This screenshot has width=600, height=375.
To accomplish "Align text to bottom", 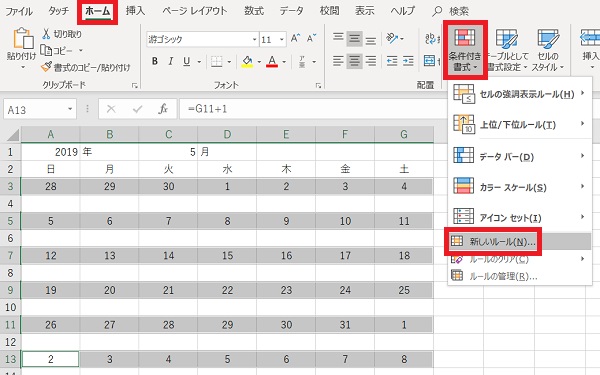I will click(370, 39).
